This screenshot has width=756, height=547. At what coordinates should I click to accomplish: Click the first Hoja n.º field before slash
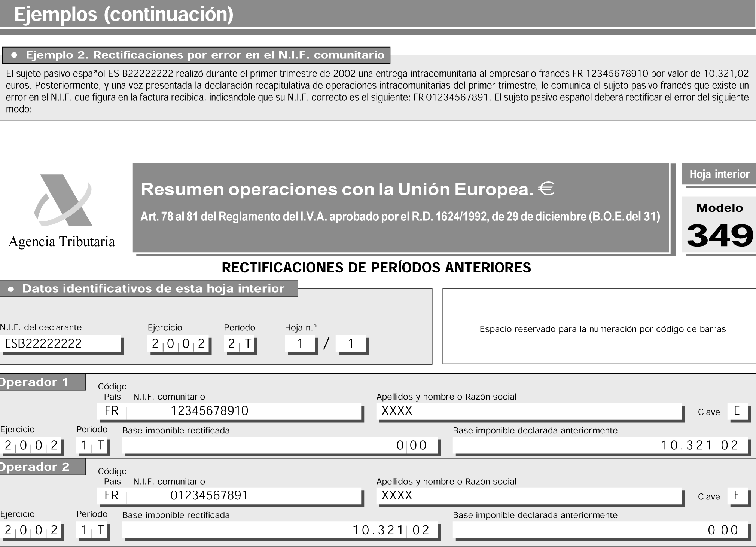click(301, 343)
